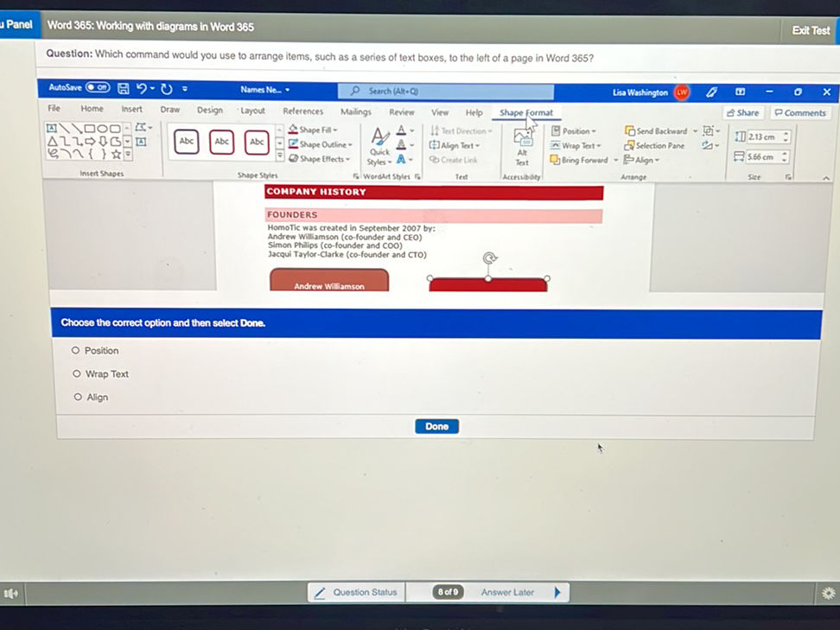The image size is (840, 630).
Task: Switch to the Shape Format tab
Action: click(525, 112)
